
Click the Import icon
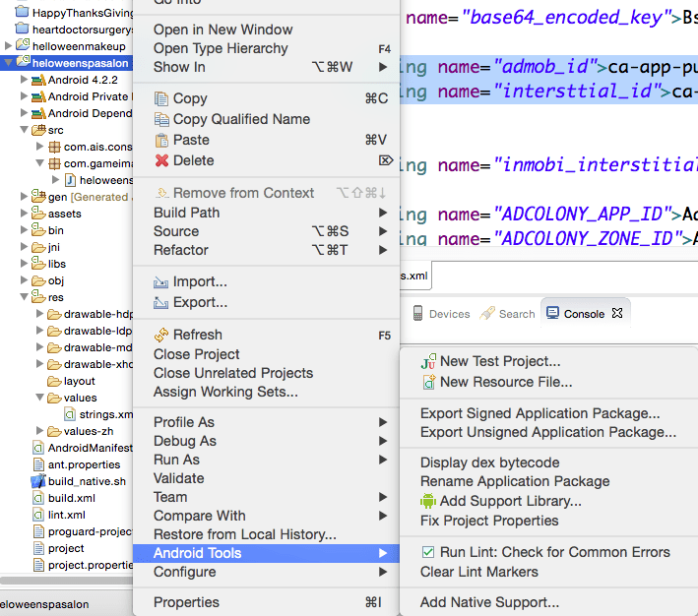coord(160,282)
